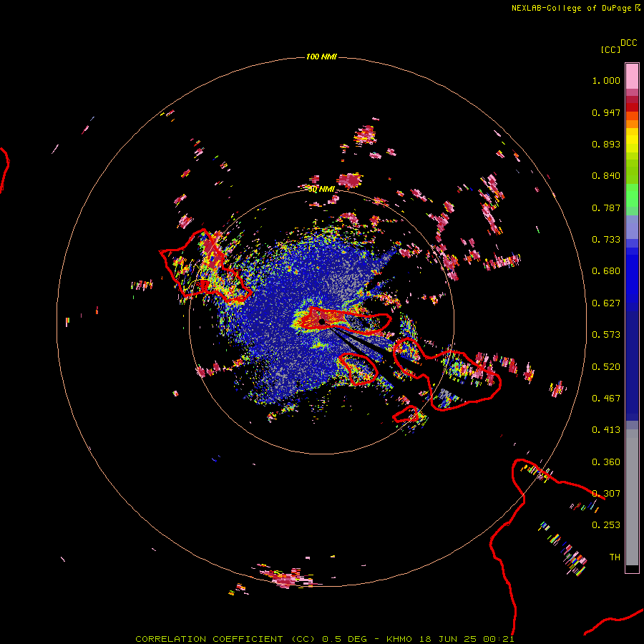This screenshot has height=644, width=644.
Task: Pick the red band of the color bar
Action: coord(632,107)
